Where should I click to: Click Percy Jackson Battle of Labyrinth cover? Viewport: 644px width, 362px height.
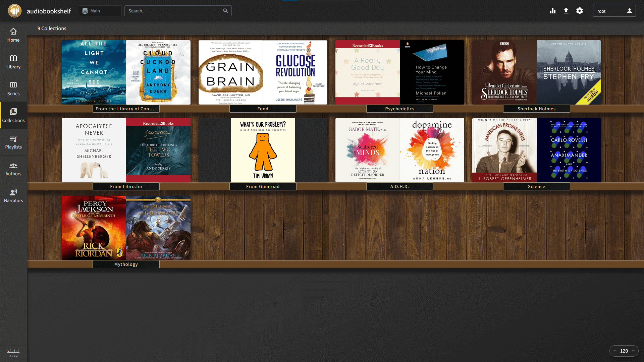94,228
